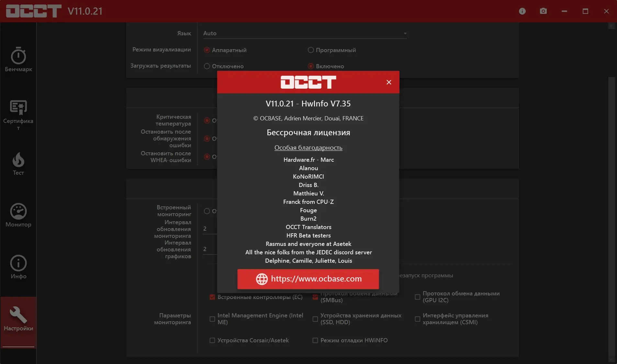Enable Устройства Corsair/Asetek checkbox
The image size is (617, 364).
click(212, 340)
